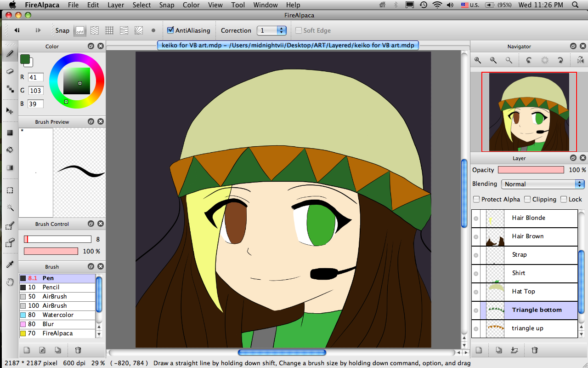The image size is (588, 368).
Task: Activate the Hand pan tool
Action: tap(10, 282)
